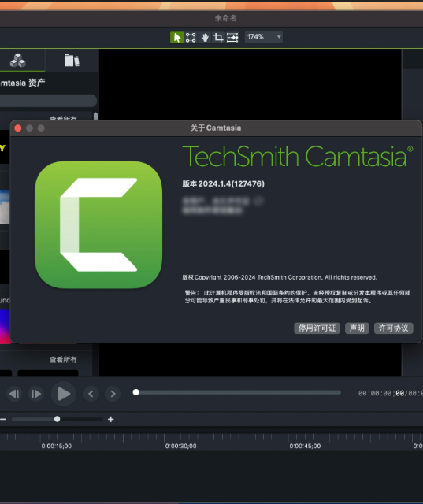Close the 关于 Camtasia dialog
Screen dimensions: 423x504
18,128
